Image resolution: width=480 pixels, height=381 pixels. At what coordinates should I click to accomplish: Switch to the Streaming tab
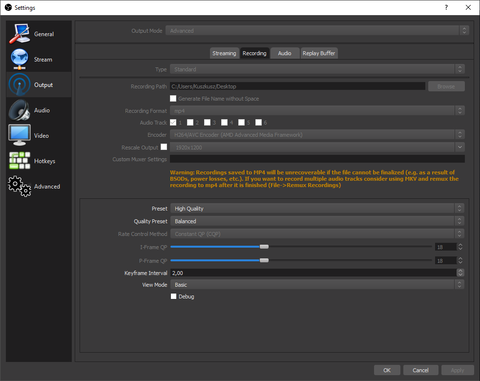[x=224, y=53]
